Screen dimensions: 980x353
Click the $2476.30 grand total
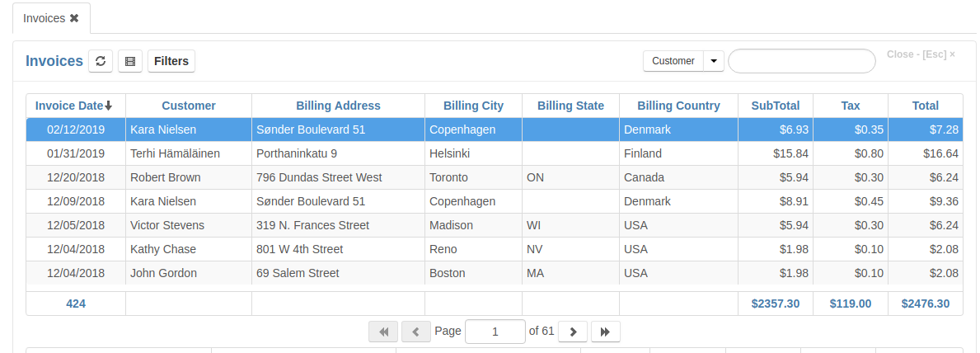926,304
